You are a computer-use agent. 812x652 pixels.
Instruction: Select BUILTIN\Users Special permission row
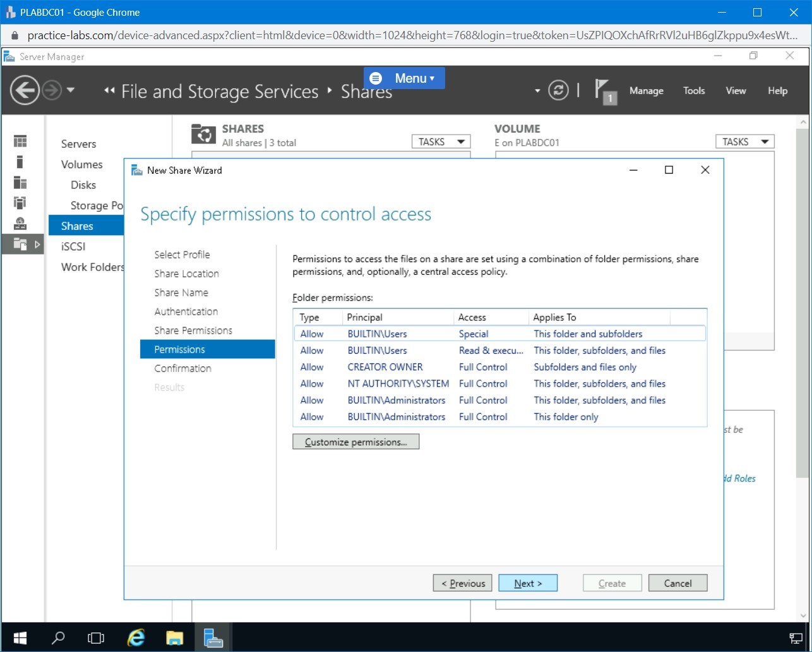point(499,334)
